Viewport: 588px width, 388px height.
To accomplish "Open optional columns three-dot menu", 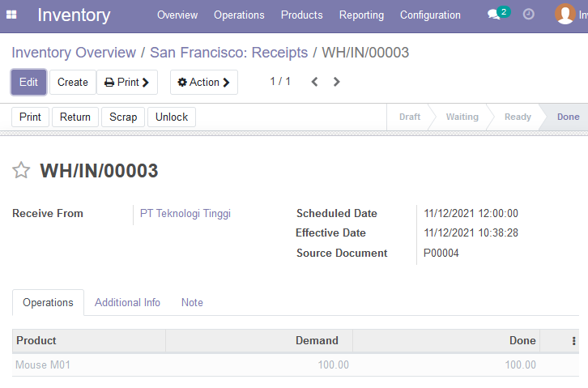I will 573,341.
